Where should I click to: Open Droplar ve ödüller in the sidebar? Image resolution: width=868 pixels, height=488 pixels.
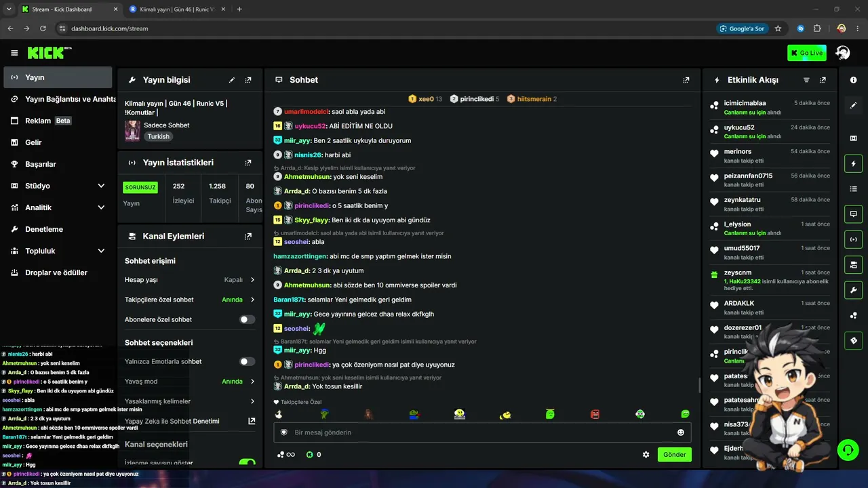pyautogui.click(x=58, y=272)
